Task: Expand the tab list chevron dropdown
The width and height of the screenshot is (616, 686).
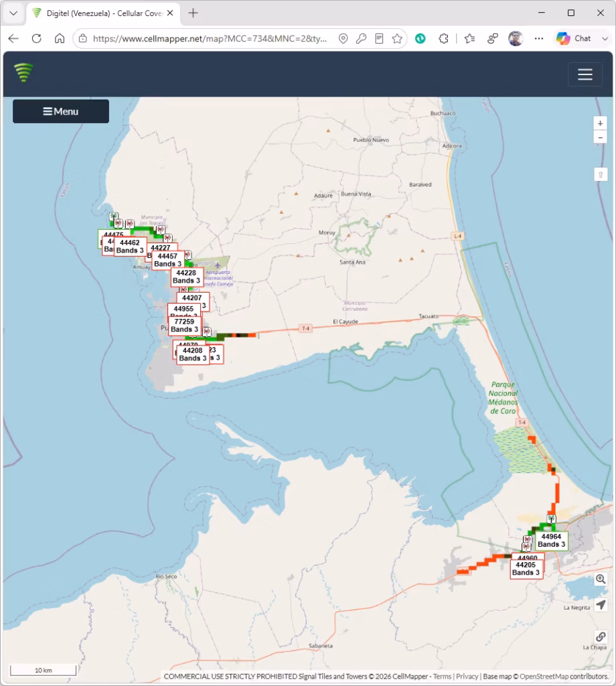Action: 13,13
